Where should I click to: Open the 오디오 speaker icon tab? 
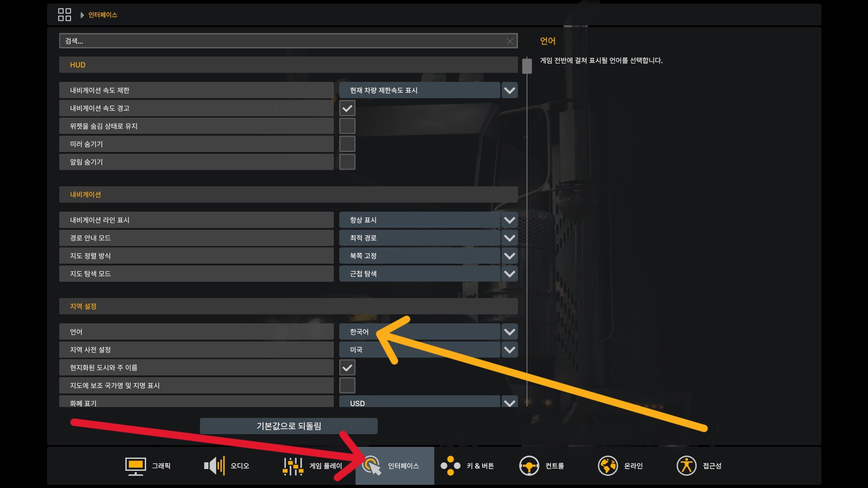[214, 466]
